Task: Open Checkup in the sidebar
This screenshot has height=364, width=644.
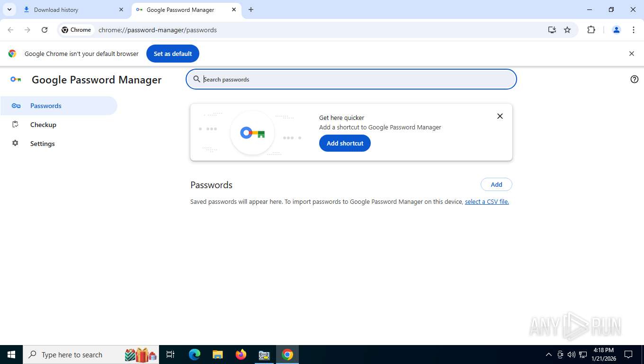Action: pos(59,125)
